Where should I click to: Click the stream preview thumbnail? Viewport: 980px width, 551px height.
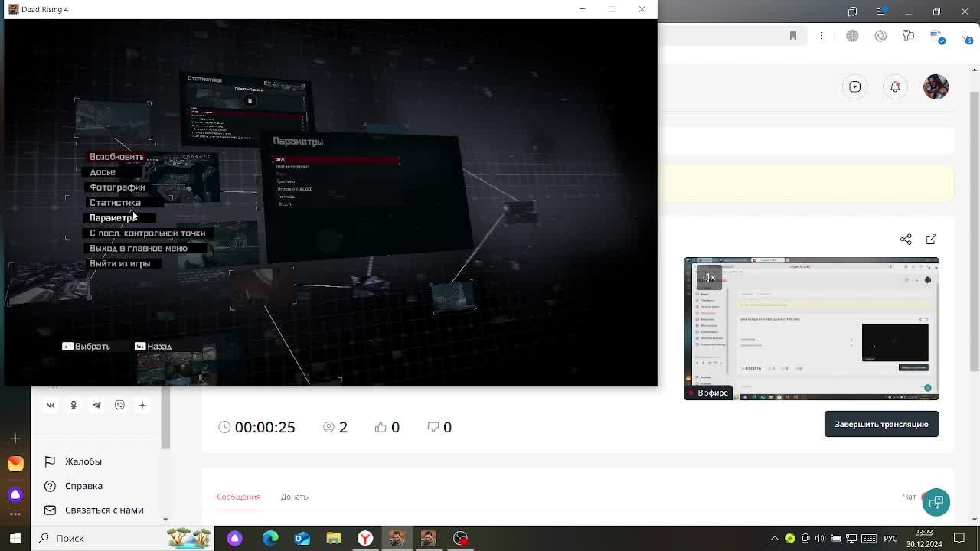pyautogui.click(x=811, y=328)
